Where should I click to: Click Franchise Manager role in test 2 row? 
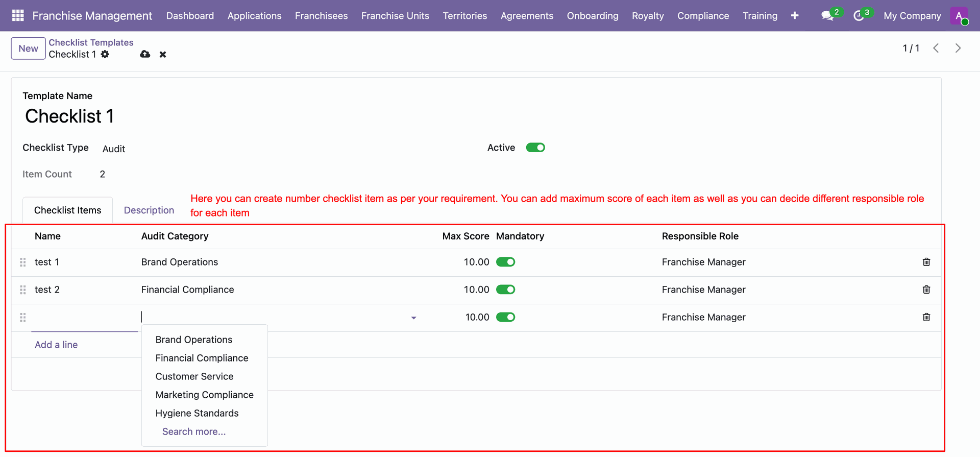click(x=703, y=290)
